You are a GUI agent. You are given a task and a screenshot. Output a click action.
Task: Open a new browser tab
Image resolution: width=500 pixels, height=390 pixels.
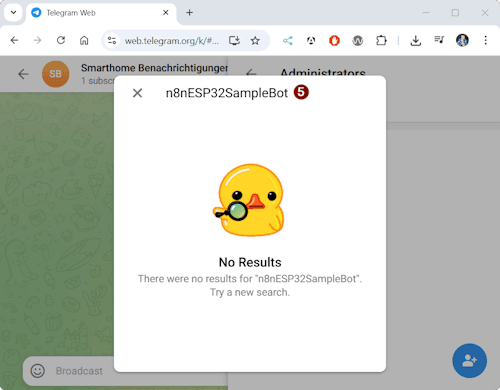(x=190, y=13)
